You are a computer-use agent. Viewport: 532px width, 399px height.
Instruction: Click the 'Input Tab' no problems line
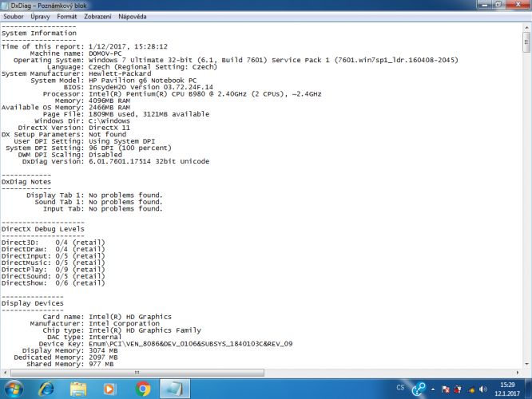(x=102, y=209)
